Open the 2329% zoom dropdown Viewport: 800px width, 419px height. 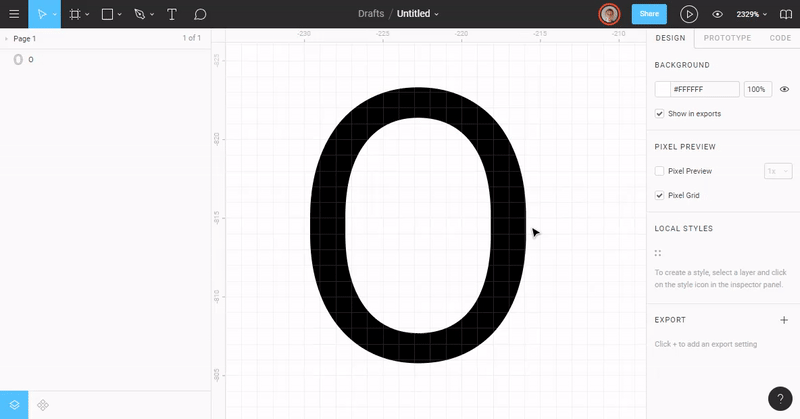[752, 14]
